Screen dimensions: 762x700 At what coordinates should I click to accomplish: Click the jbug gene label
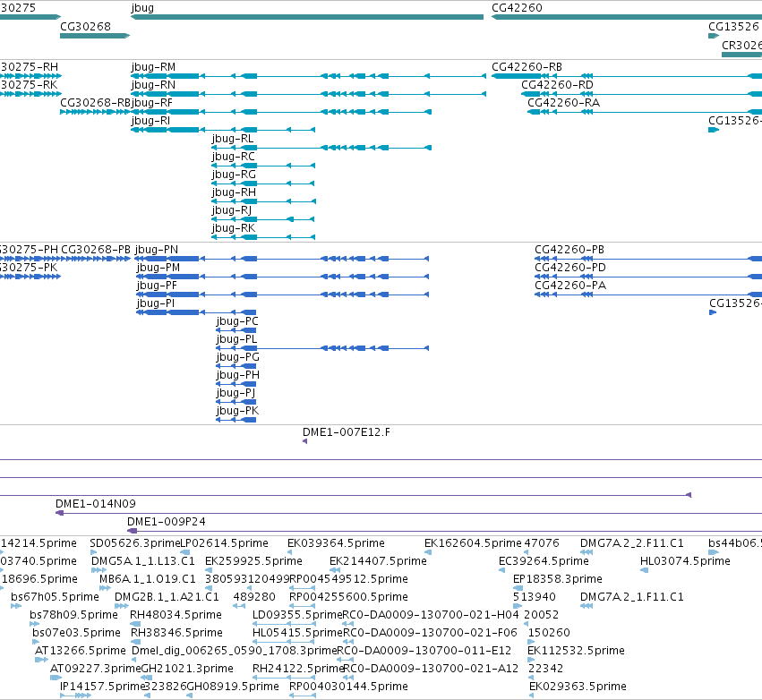[142, 8]
